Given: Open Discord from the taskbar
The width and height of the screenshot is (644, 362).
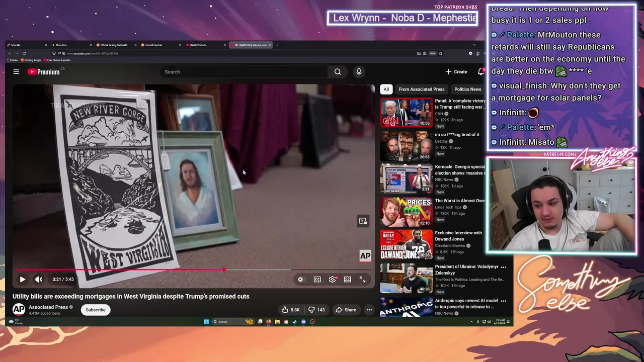Looking at the screenshot, I should click(303, 322).
